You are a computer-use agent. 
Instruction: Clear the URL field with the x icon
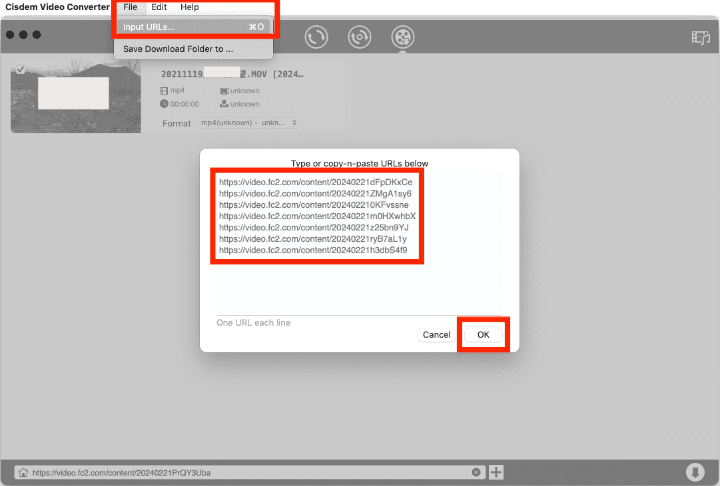coord(476,472)
